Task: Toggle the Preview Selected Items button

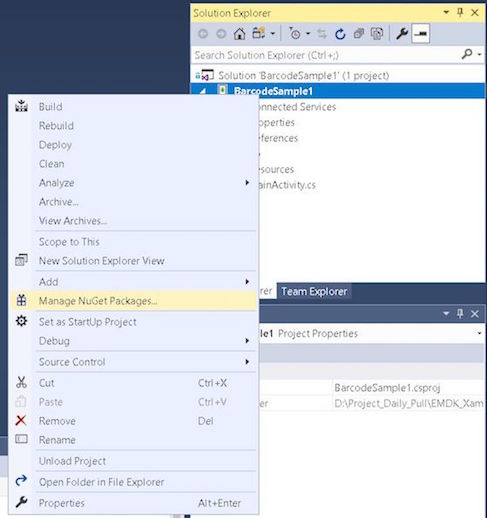Action: (421, 34)
